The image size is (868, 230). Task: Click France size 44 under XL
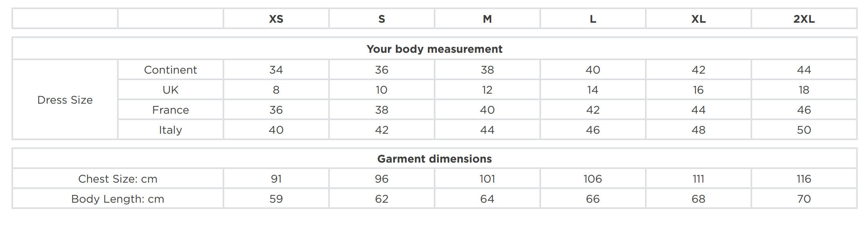(698, 110)
